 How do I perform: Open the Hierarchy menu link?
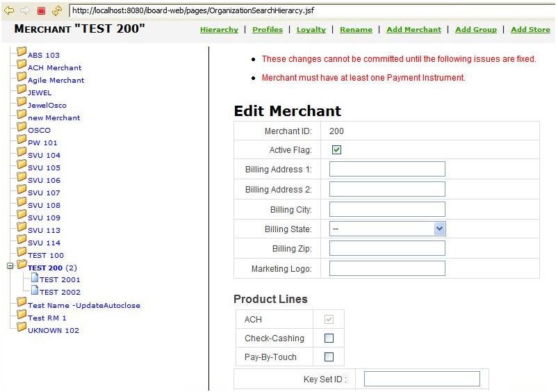pos(219,30)
